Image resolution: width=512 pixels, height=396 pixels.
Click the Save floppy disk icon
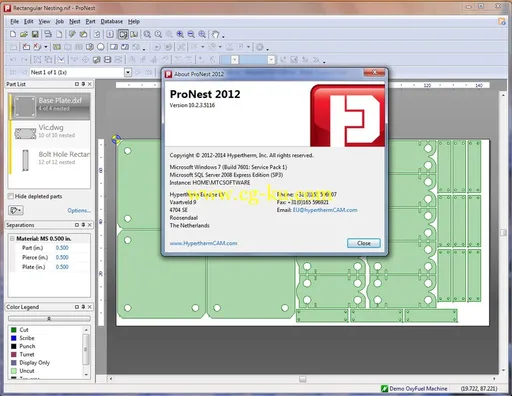tap(35, 34)
